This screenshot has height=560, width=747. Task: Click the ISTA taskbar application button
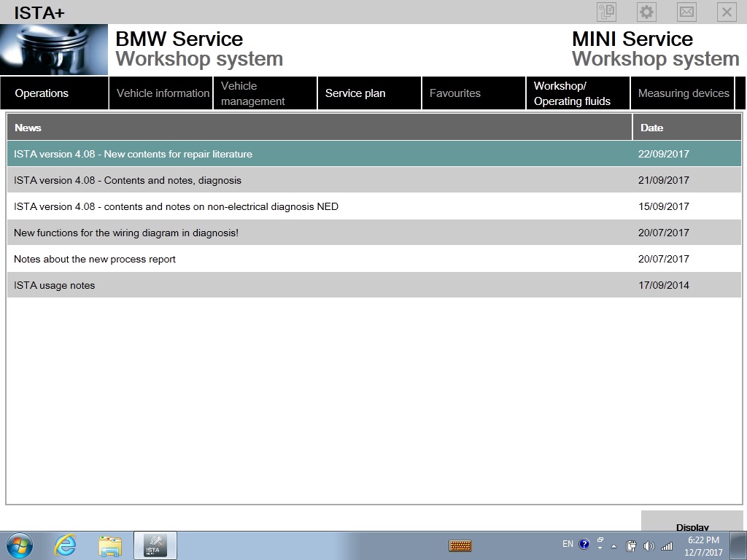click(x=155, y=545)
